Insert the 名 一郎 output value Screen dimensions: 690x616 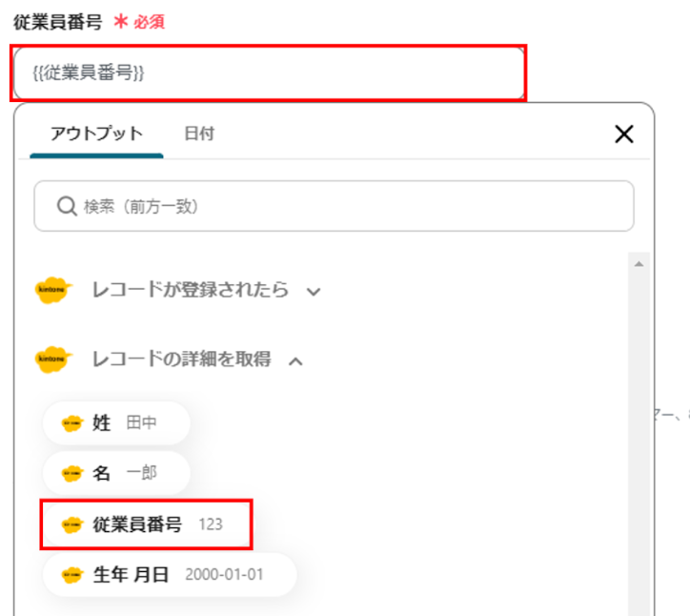pyautogui.click(x=116, y=473)
